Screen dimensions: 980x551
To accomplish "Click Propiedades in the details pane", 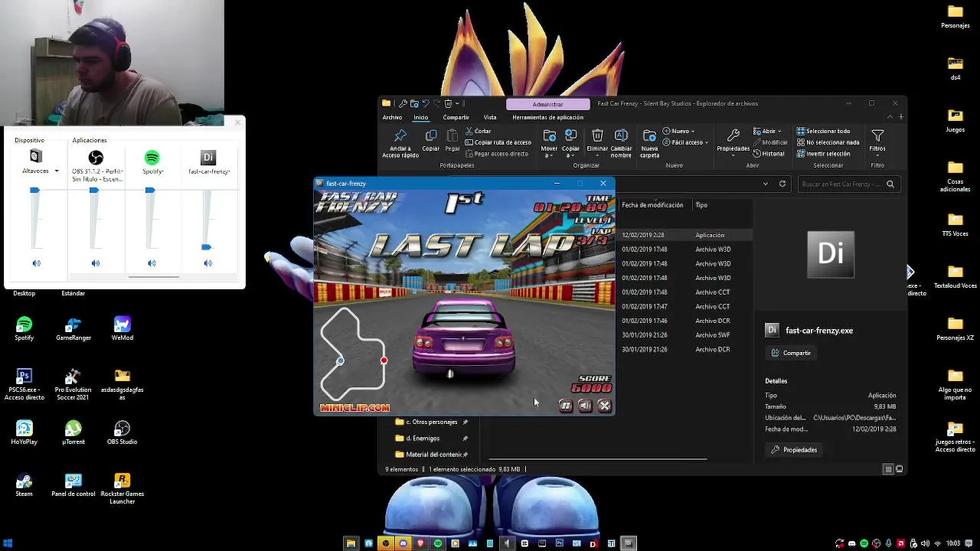I will (795, 450).
